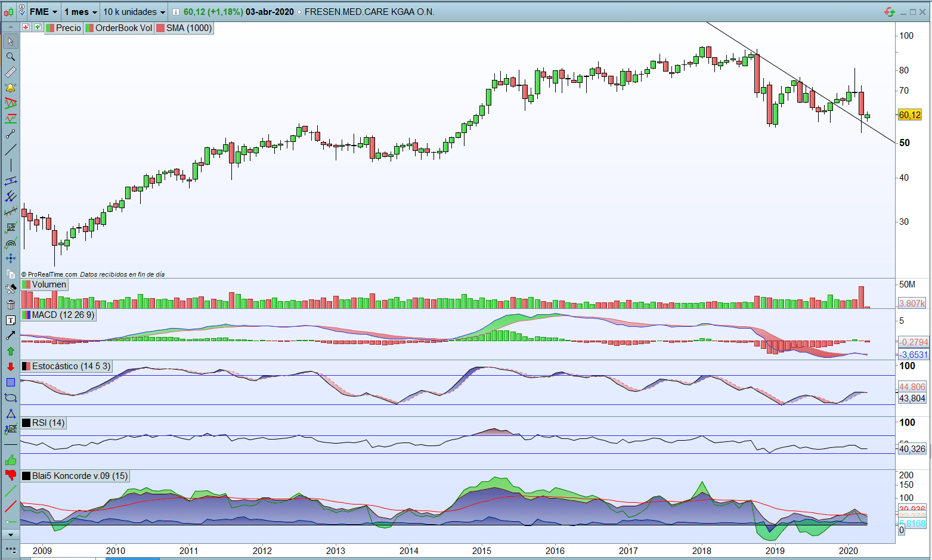The height and width of the screenshot is (560, 932).
Task: Open the Precio indicator settings
Action: click(x=64, y=28)
